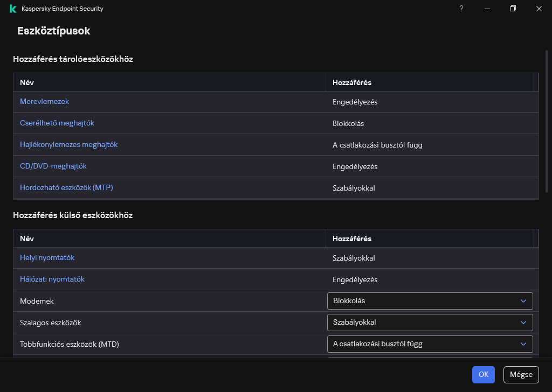Confirm changes with the OK button
Screen dimensions: 552x392
[x=483, y=375]
